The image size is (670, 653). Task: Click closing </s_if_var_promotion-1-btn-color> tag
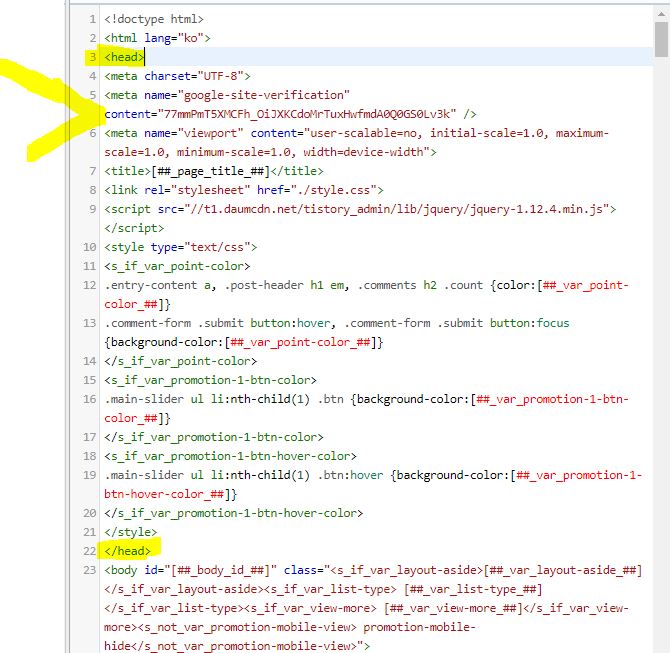coord(214,437)
